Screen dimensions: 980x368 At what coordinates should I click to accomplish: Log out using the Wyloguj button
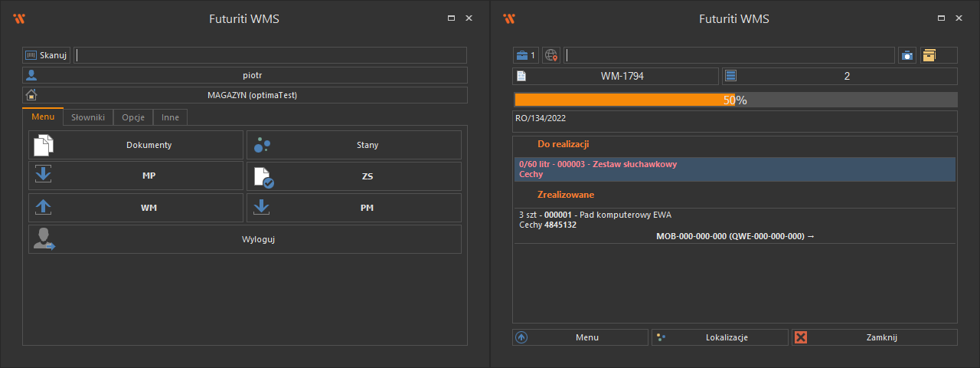tap(245, 239)
